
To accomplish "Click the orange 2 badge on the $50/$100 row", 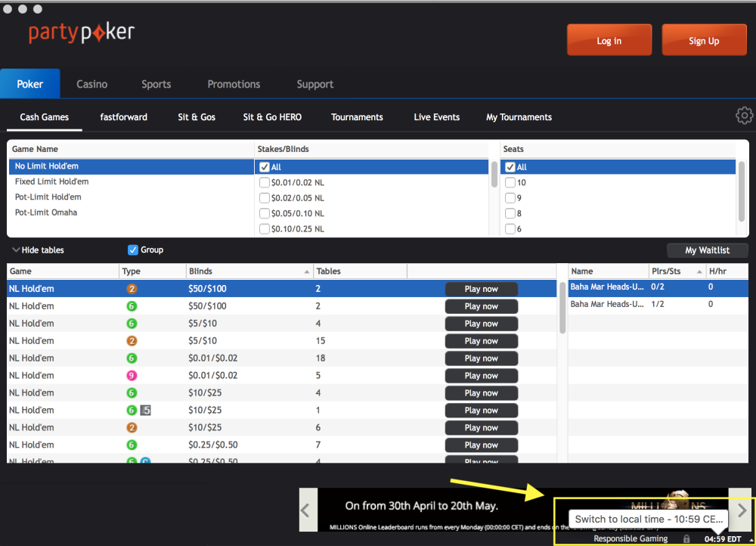I will pos(132,289).
